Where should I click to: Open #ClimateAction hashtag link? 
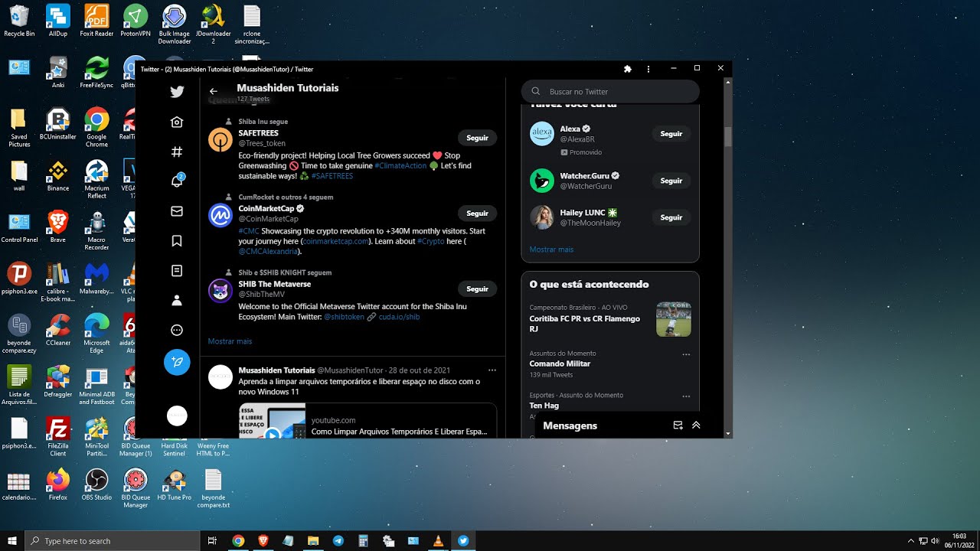pos(400,166)
